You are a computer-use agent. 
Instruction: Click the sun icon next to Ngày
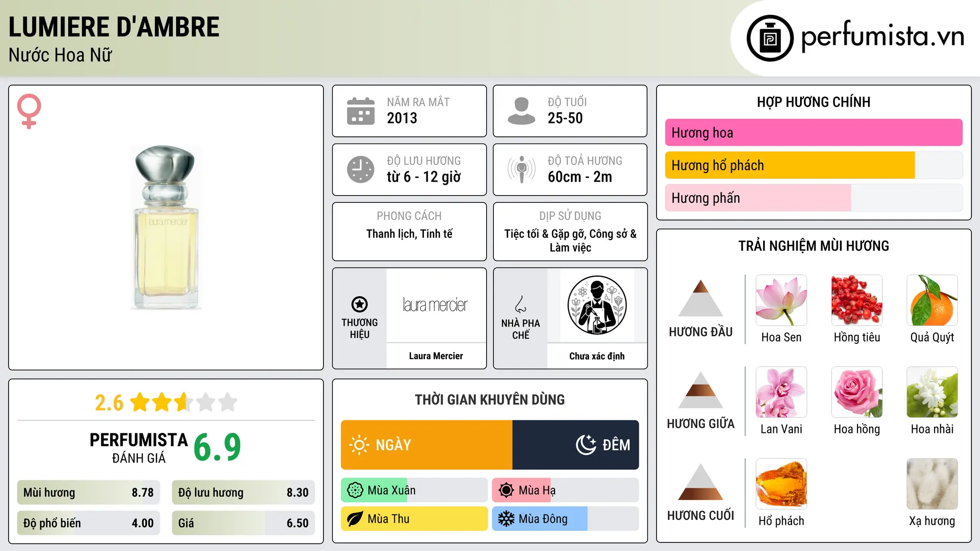pyautogui.click(x=359, y=445)
